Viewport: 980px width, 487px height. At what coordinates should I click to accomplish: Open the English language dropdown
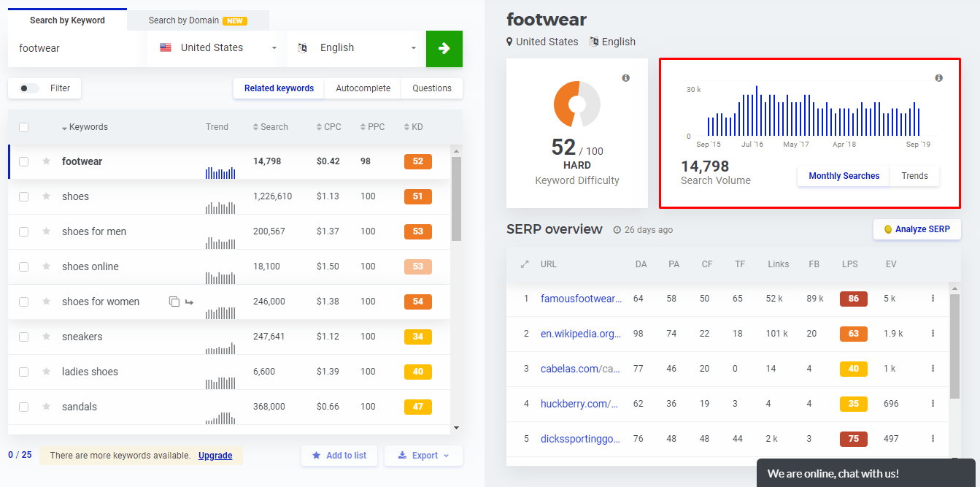click(356, 48)
